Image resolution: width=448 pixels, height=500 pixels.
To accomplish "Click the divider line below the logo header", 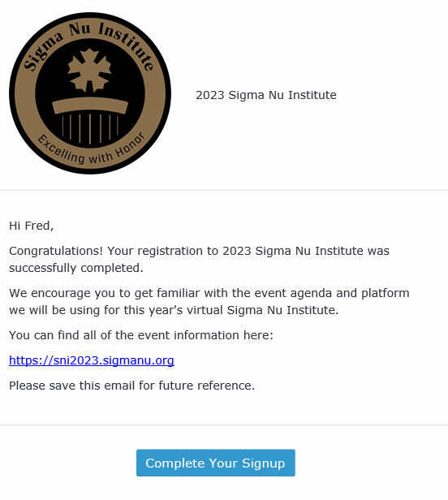I will point(224,191).
